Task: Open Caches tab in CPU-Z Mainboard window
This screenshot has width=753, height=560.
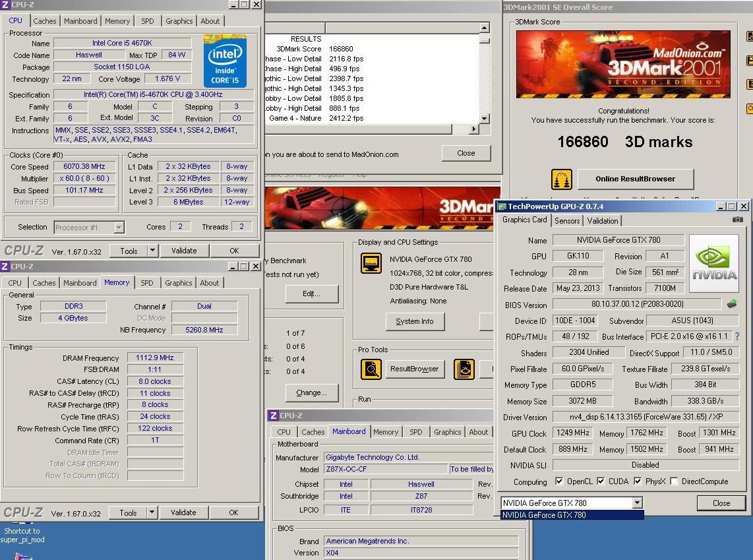Action: tap(313, 432)
